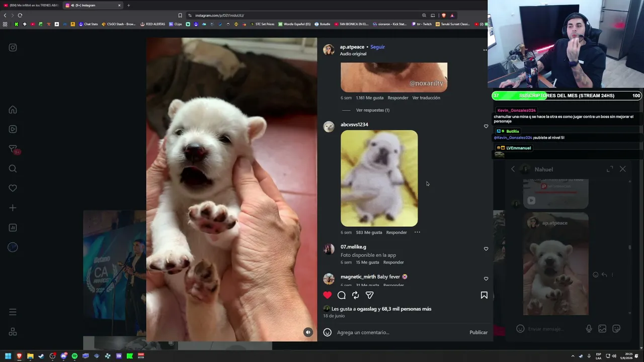Open Steam from the taskbar
Screen dimensions: 644x362
[x=41, y=356]
